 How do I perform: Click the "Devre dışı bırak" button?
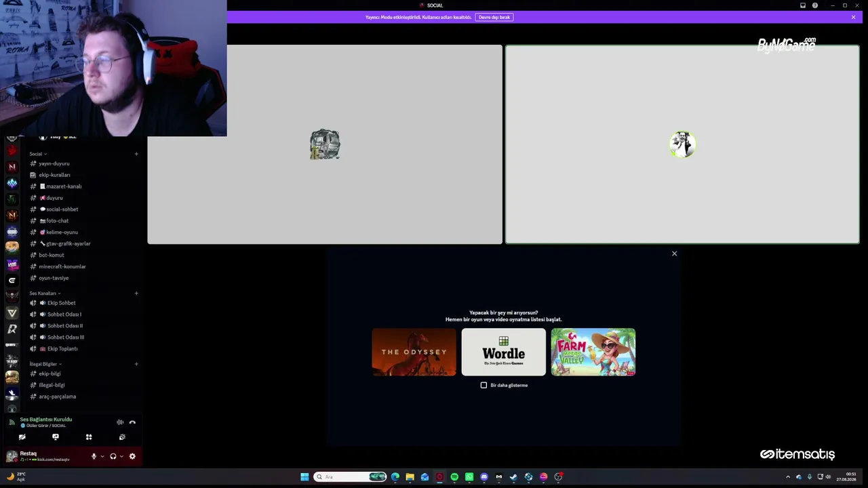(494, 17)
